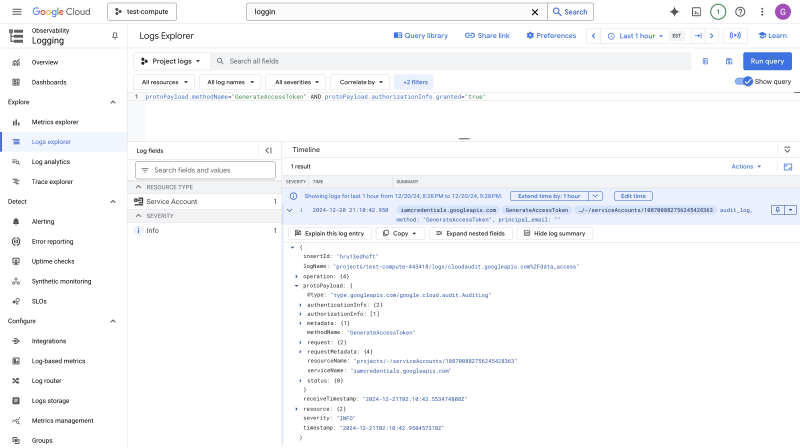The width and height of the screenshot is (800, 448).
Task: Open Preferences
Action: click(552, 36)
